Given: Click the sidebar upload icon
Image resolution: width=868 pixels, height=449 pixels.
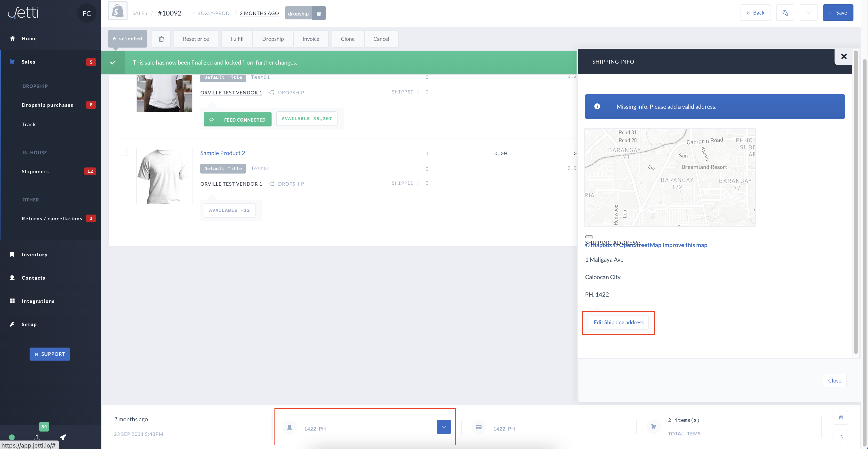Looking at the screenshot, I should pos(37,437).
